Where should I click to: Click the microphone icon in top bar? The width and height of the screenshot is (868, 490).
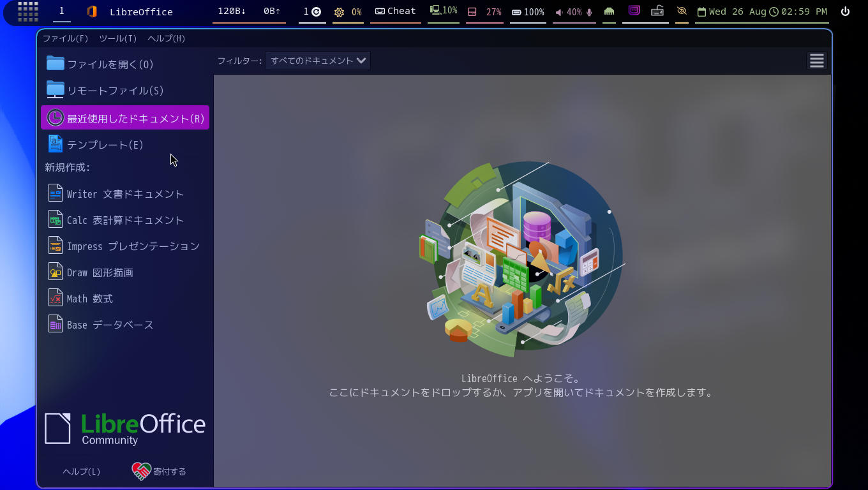589,12
